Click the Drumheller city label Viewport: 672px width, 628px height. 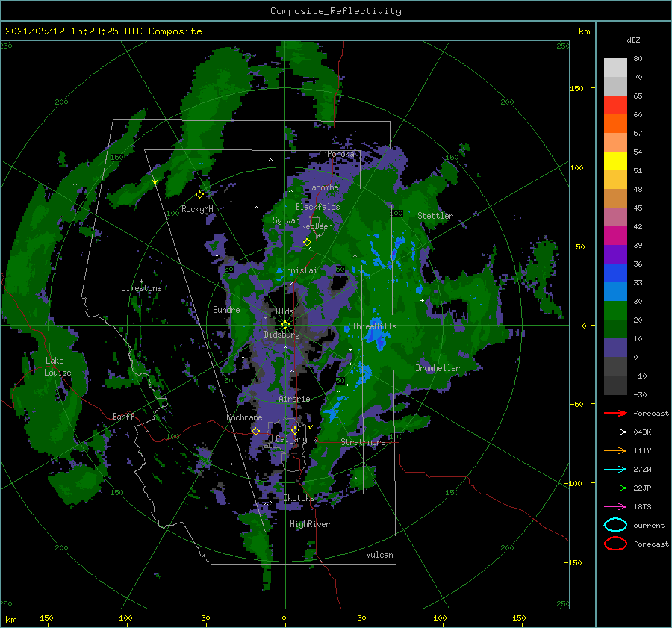coord(438,368)
